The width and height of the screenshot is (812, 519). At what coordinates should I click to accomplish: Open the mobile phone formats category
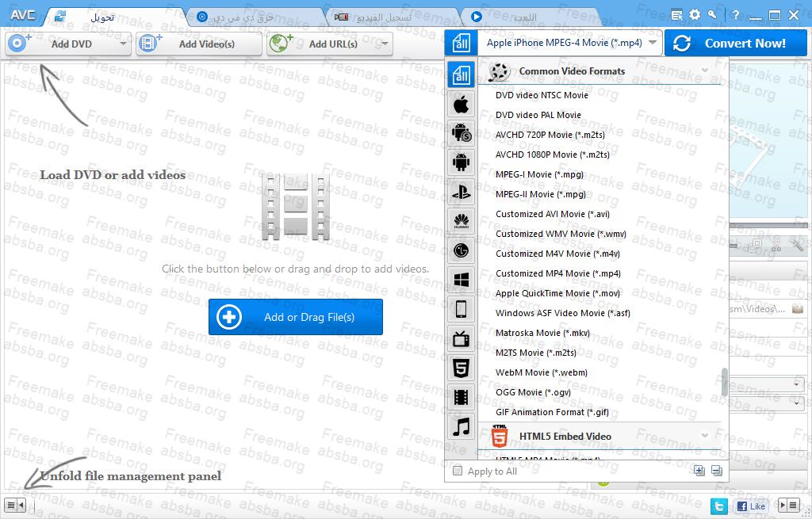click(461, 310)
